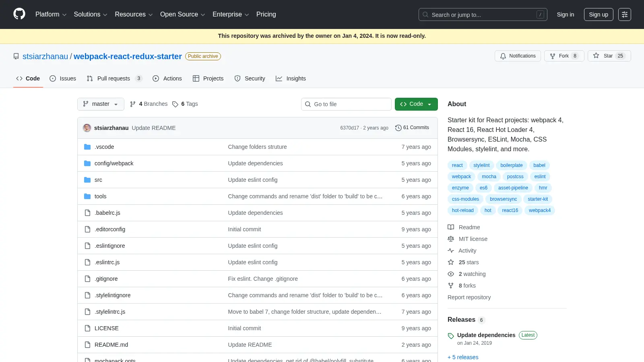Open the .vscode folder
Screen dimensions: 644x362
point(104,147)
